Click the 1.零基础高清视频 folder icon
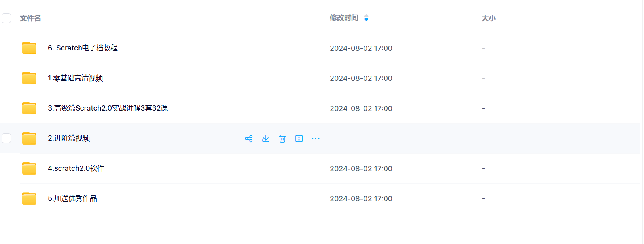Viewport: 644px width, 244px height. pos(29,78)
